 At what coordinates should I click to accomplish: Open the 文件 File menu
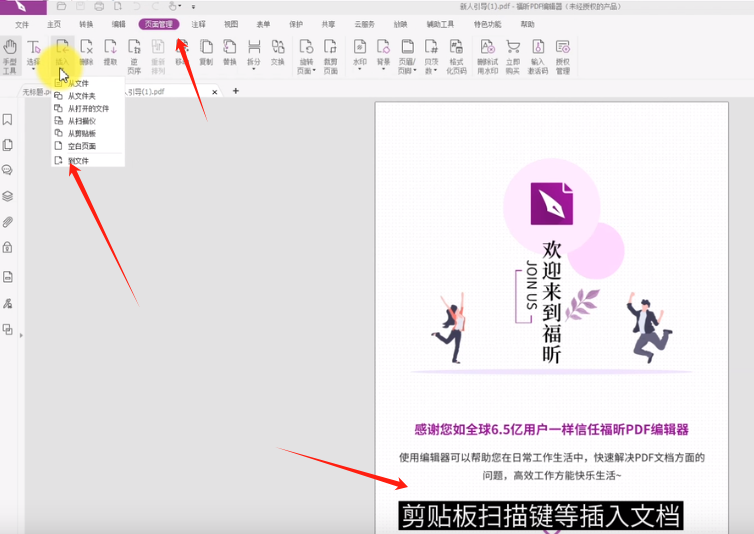click(22, 24)
